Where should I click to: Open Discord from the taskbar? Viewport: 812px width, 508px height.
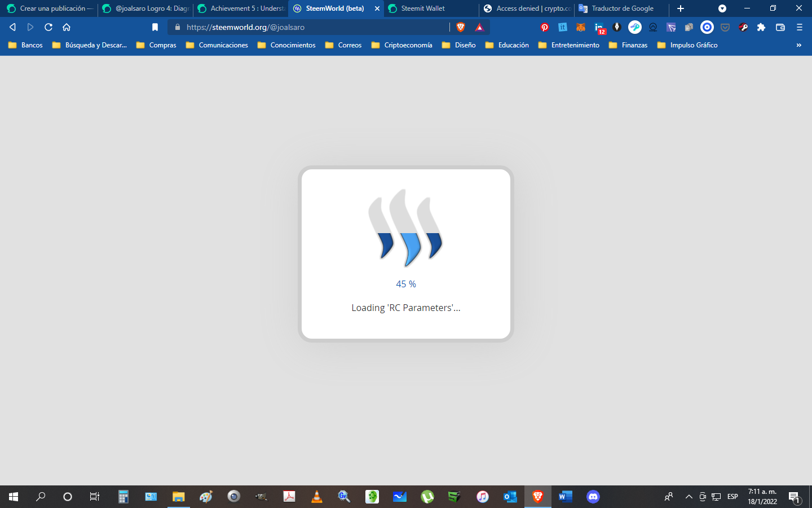tap(593, 497)
